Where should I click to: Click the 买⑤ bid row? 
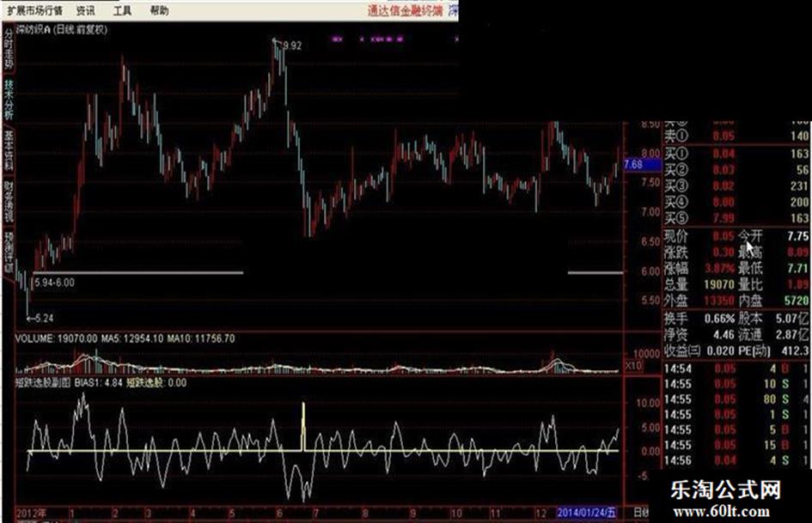click(x=737, y=218)
